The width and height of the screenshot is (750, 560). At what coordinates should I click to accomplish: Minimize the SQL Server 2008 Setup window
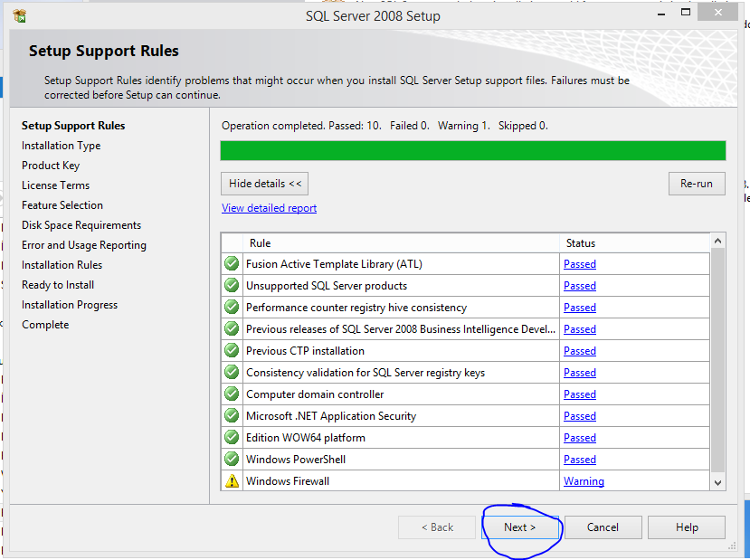point(661,14)
